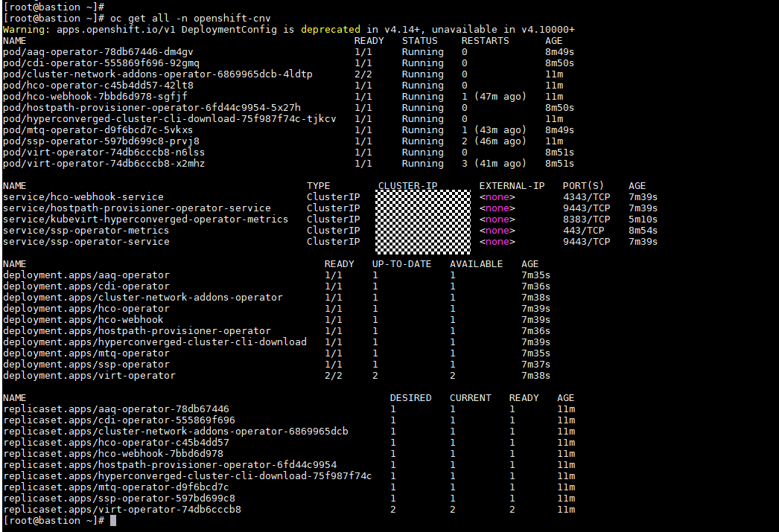Click replicaset.apps/hco-operator-c45b4dd57
This screenshot has height=532, width=779.
[115, 443]
